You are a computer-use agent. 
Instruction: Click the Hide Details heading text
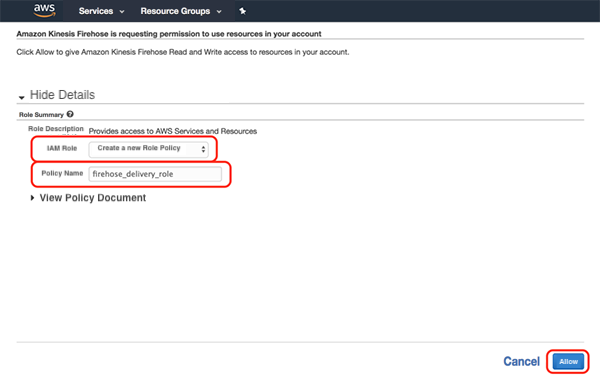click(62, 95)
